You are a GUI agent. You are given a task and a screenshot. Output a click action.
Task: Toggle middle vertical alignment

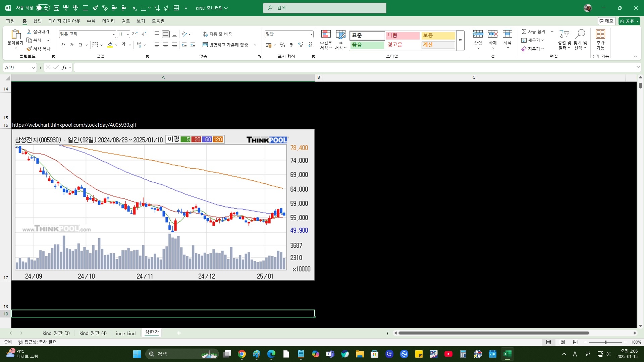tap(166, 34)
